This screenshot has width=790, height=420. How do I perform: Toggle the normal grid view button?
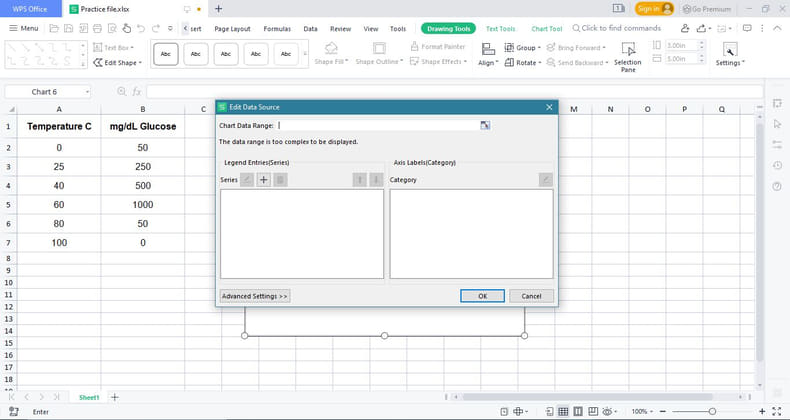pos(564,411)
